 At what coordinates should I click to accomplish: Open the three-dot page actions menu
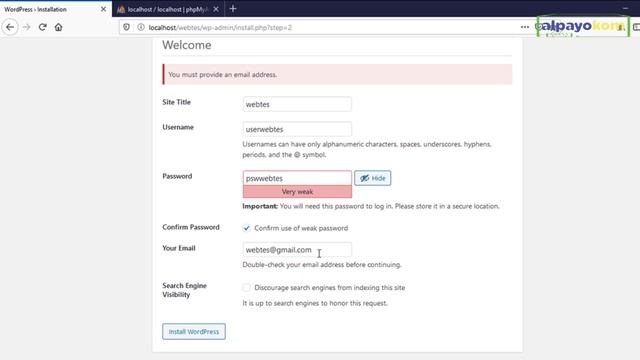pos(525,27)
